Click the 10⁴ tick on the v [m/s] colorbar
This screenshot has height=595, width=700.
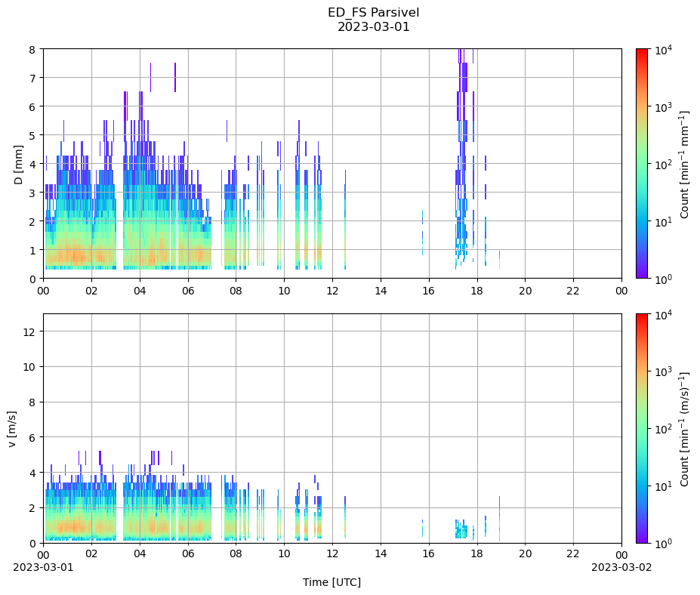(664, 314)
